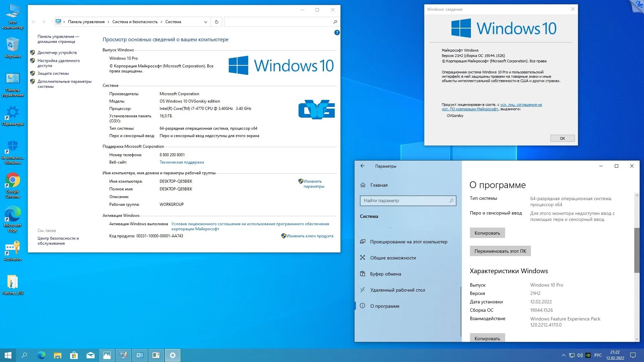Open the license agreement terms link

[x=250, y=226]
